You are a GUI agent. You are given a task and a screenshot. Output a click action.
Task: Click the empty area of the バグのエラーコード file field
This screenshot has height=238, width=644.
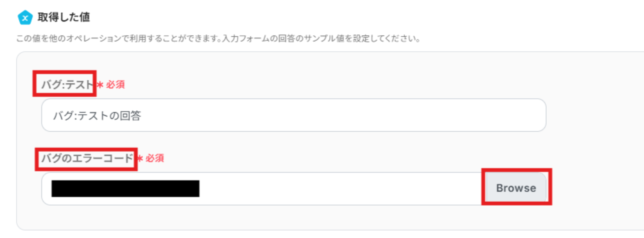[339, 188]
